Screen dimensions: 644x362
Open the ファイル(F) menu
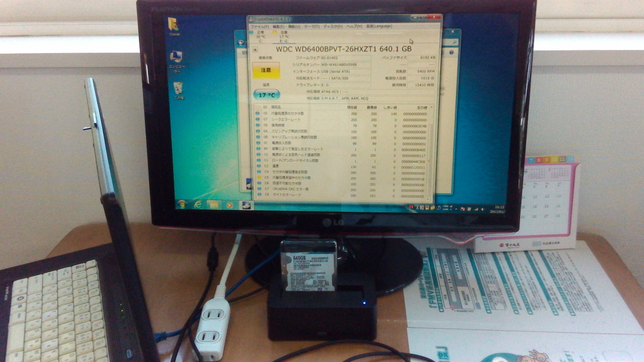260,26
